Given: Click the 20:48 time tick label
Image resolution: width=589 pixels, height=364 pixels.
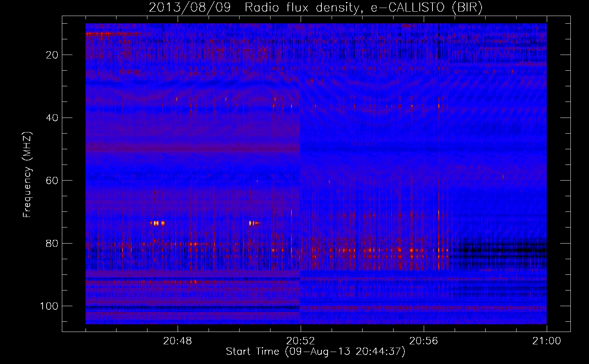Looking at the screenshot, I should coord(178,341).
